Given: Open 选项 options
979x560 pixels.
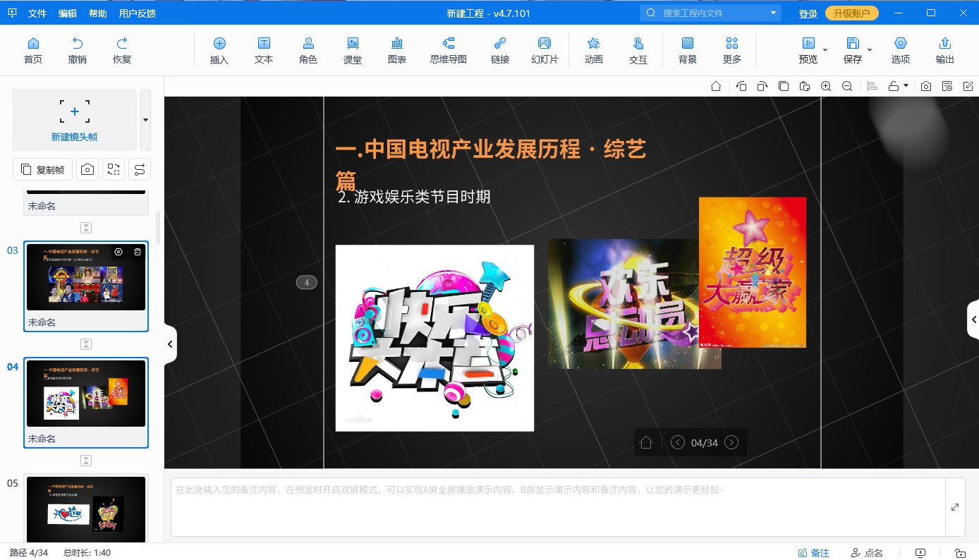Looking at the screenshot, I should tap(901, 51).
